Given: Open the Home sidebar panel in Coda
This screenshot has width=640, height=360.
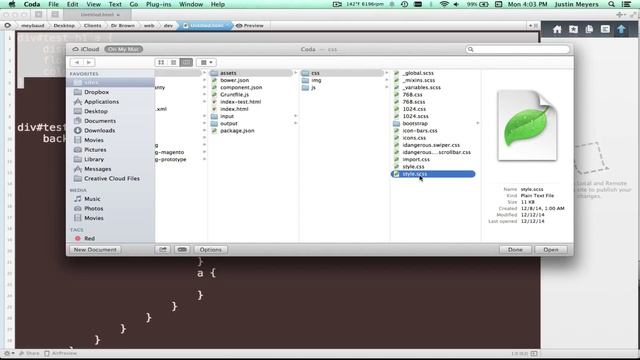Looking at the screenshot, I should coord(557,29).
